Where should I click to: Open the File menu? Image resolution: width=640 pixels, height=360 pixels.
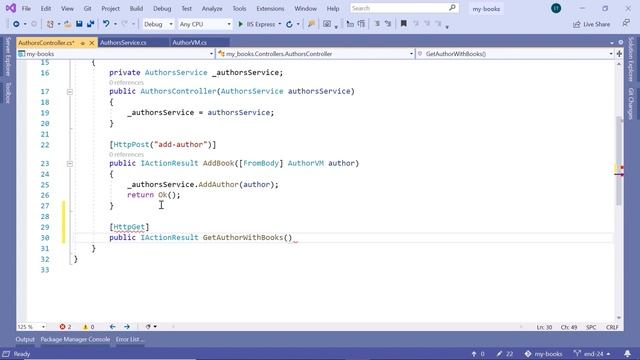[x=26, y=9]
